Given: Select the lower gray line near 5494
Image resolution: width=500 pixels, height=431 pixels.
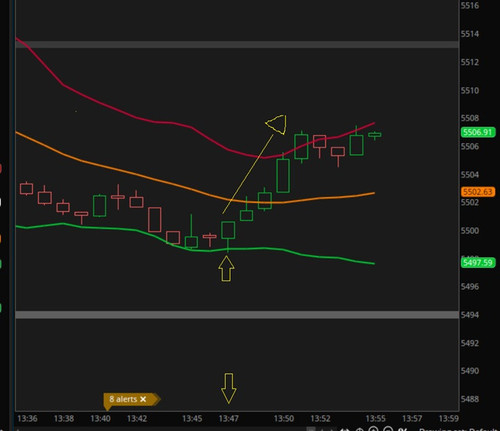Looking at the screenshot, I should click(x=237, y=315).
